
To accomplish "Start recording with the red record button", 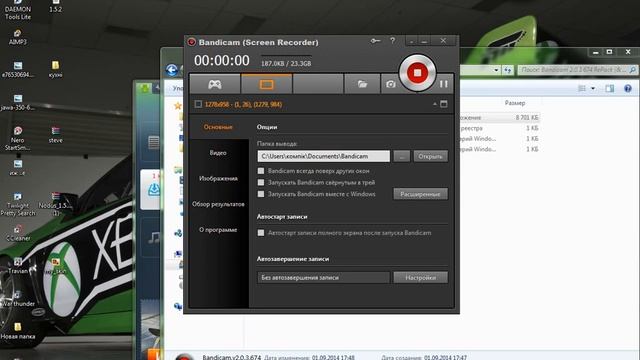I will 417,73.
